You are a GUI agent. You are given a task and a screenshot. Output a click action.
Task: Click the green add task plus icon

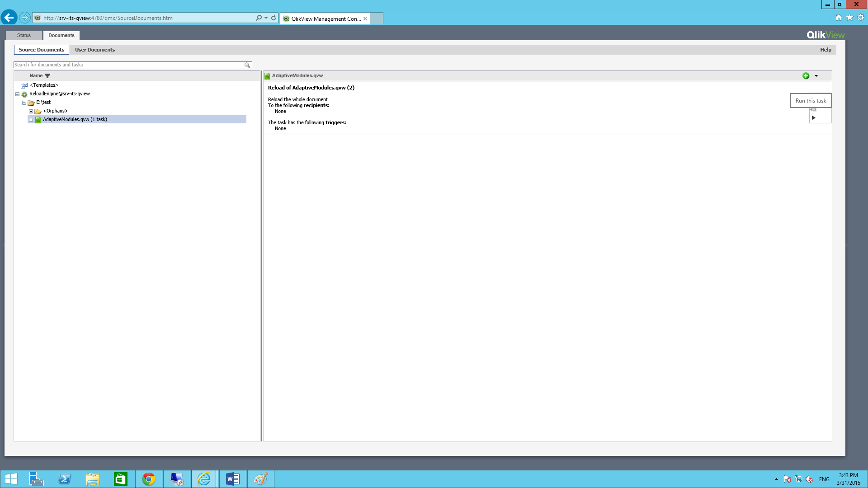pyautogui.click(x=806, y=76)
